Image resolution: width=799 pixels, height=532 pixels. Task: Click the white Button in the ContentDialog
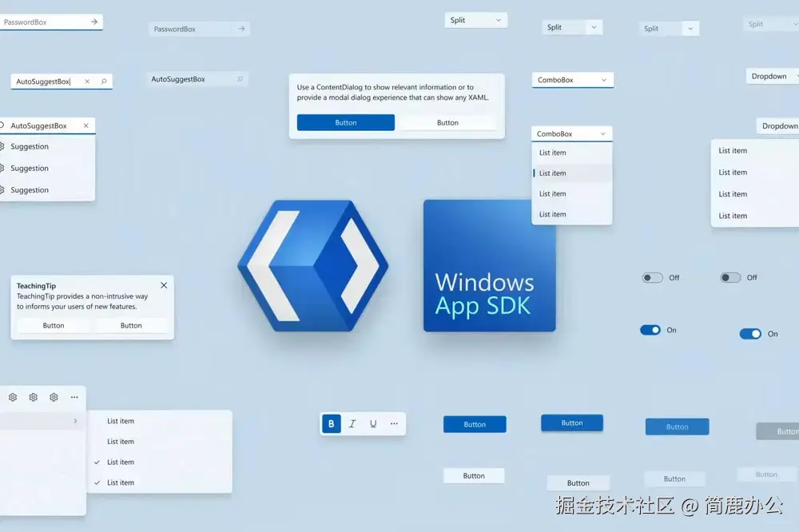coord(447,122)
